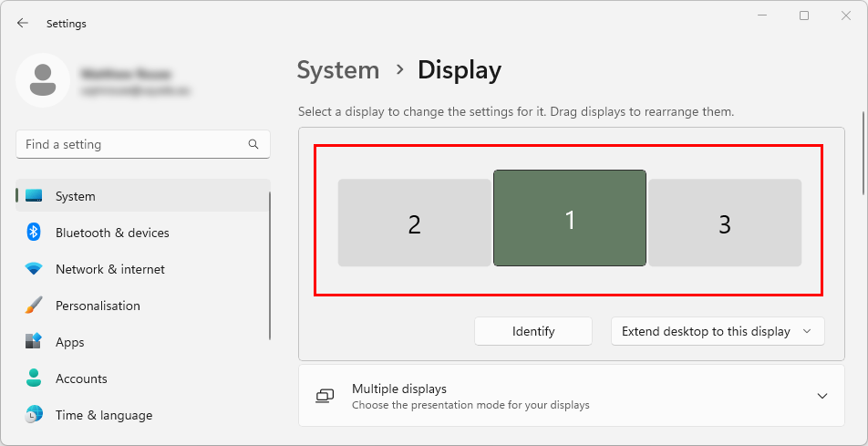Viewport: 868px width, 446px height.
Task: Open Time & language settings
Action: pos(143,415)
